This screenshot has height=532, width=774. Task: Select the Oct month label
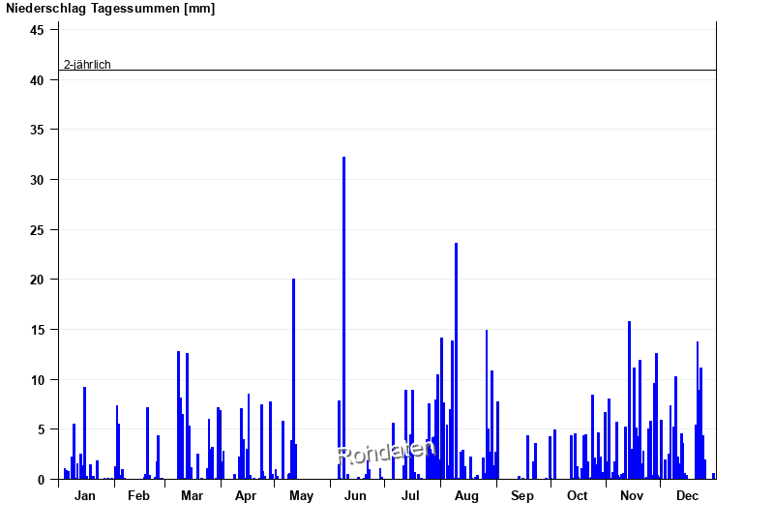577,495
